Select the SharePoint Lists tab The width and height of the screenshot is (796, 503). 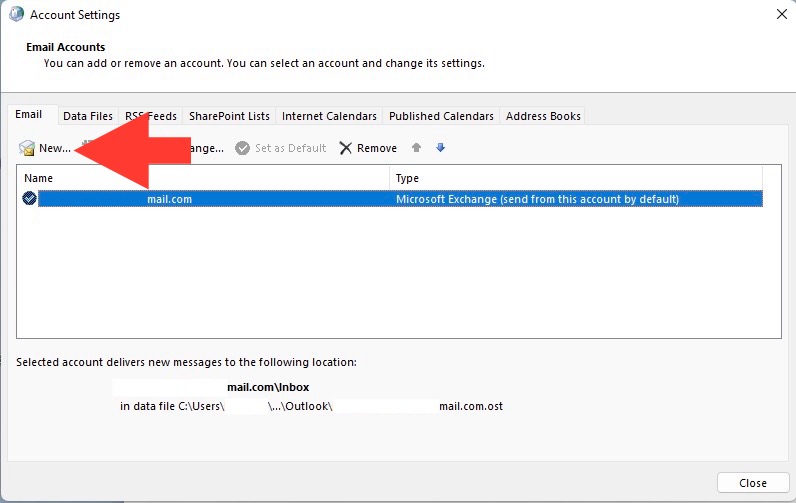(x=229, y=116)
